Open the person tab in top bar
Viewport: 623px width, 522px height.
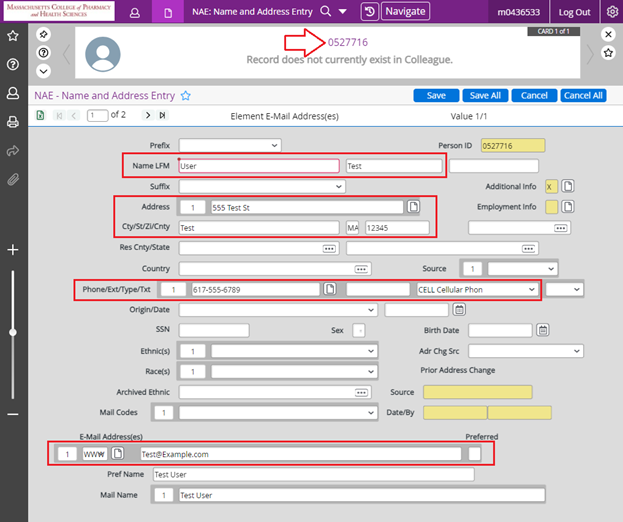(x=135, y=12)
